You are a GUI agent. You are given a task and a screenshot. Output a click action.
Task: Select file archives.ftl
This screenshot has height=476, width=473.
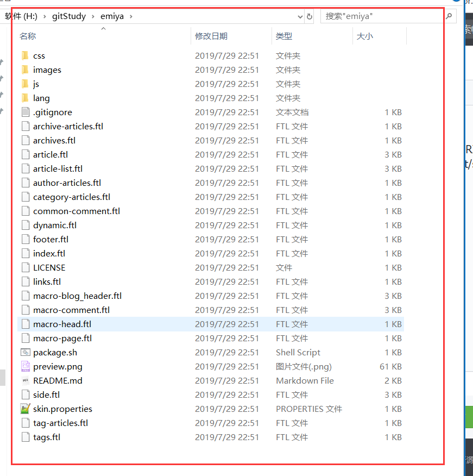click(x=54, y=140)
